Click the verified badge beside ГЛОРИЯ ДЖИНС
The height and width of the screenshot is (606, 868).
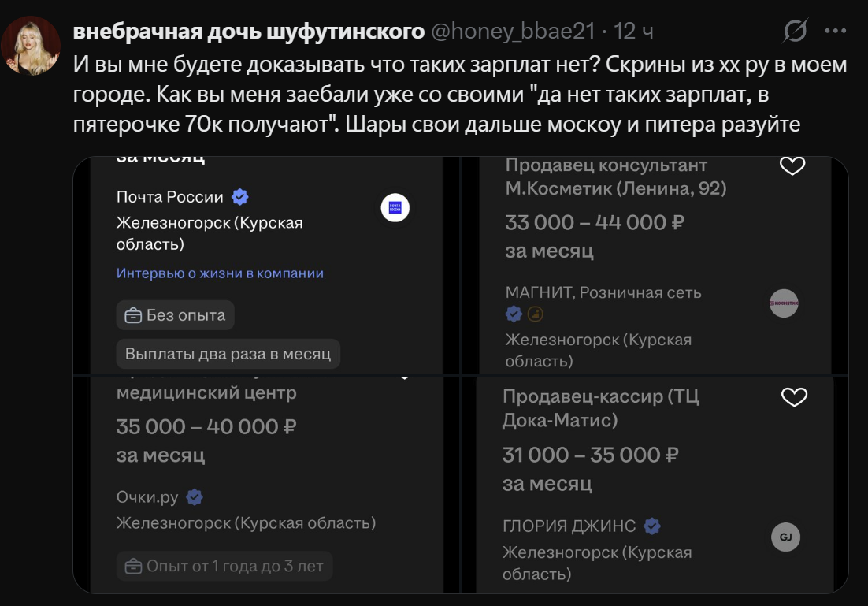point(652,526)
